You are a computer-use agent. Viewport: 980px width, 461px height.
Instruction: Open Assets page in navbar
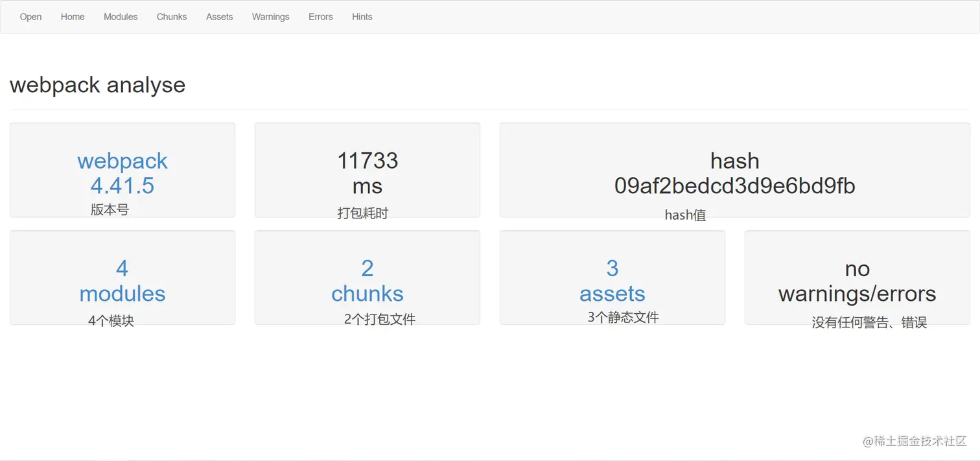219,17
